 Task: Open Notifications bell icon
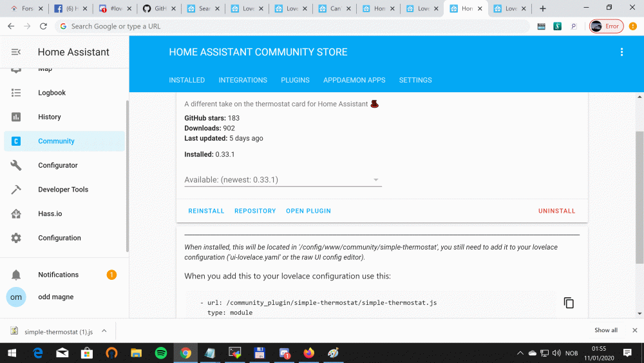click(x=16, y=275)
